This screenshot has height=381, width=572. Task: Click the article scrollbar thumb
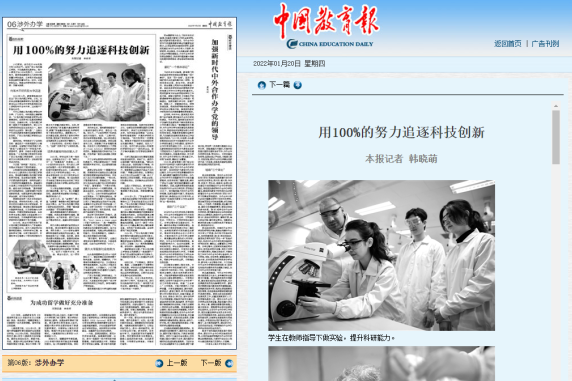click(556, 137)
